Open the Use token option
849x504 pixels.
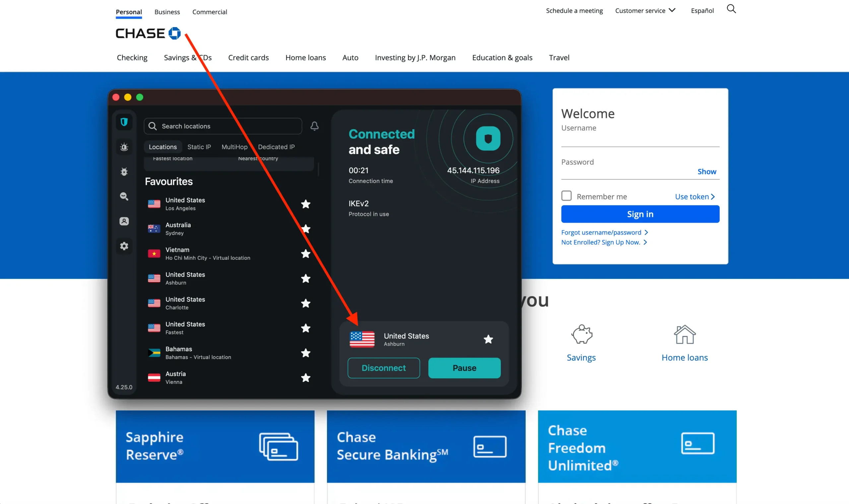click(695, 196)
